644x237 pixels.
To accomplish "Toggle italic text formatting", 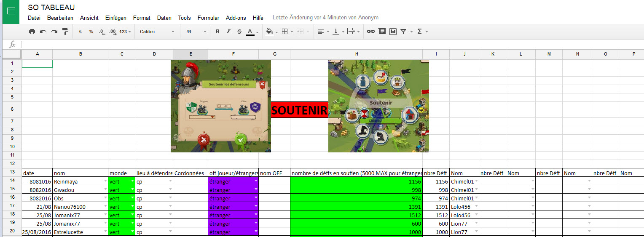I will point(228,32).
